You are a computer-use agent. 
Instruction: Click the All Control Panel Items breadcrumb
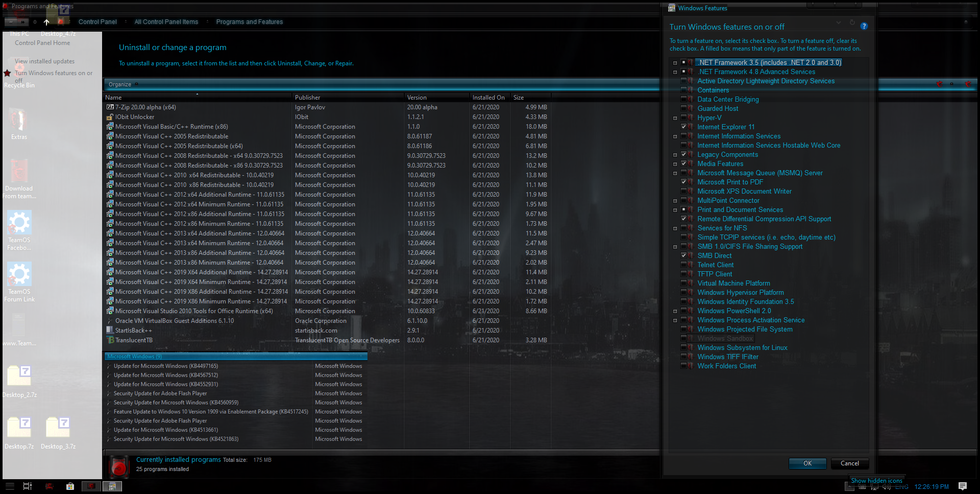(166, 22)
